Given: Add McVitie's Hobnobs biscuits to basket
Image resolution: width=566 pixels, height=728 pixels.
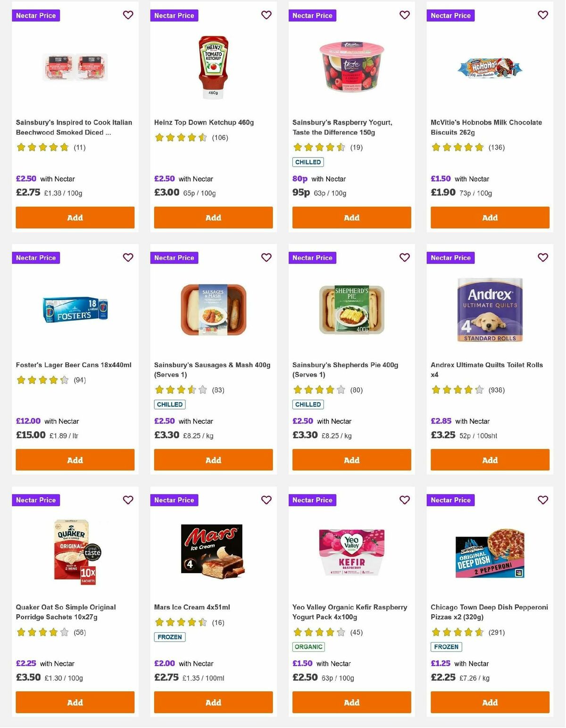Looking at the screenshot, I should [489, 218].
